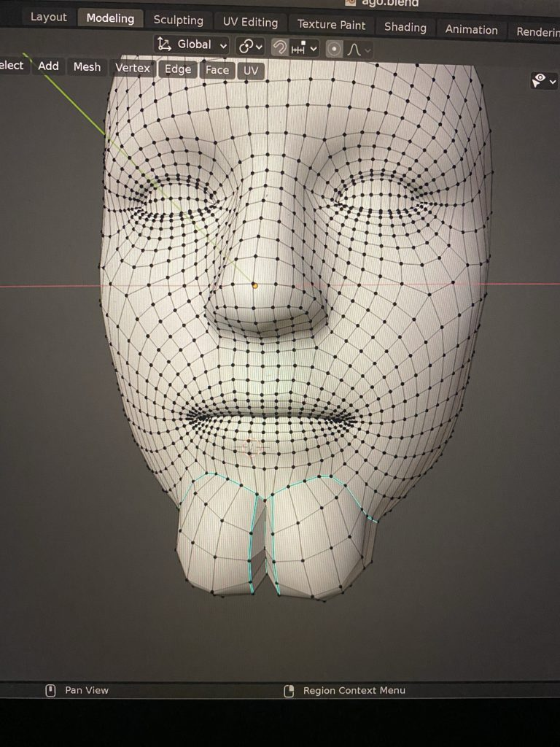The height and width of the screenshot is (747, 560).
Task: Open the Mesh menu
Action: 87,67
